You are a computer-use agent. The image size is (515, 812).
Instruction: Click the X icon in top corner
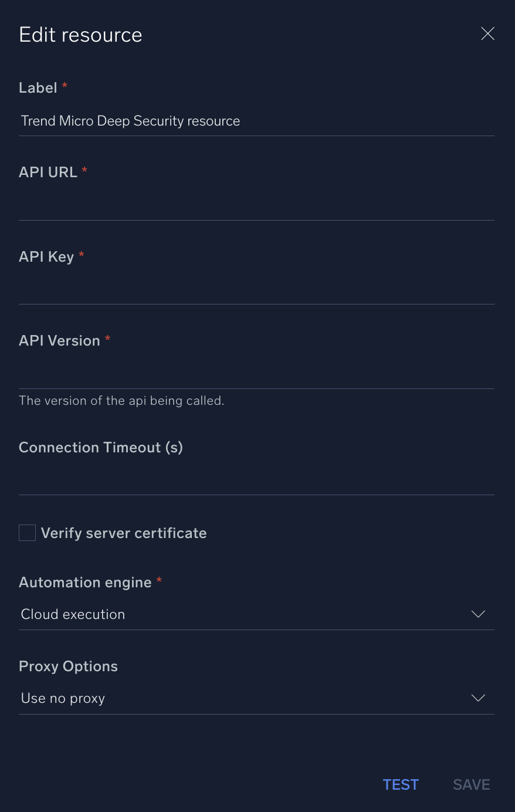tap(487, 33)
